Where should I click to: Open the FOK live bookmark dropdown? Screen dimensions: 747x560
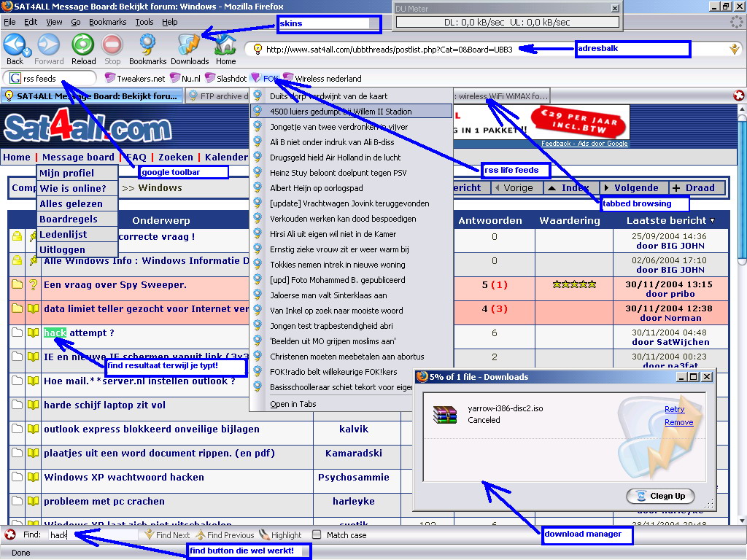pos(265,78)
